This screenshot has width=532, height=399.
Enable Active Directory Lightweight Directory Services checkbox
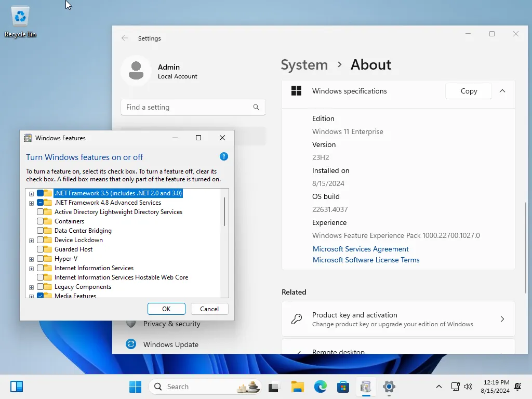(40, 212)
